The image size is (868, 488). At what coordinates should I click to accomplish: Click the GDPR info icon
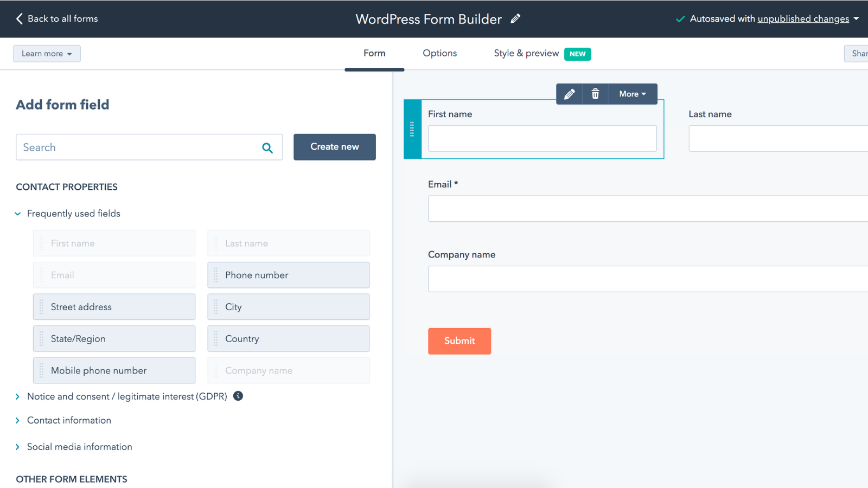(x=238, y=396)
